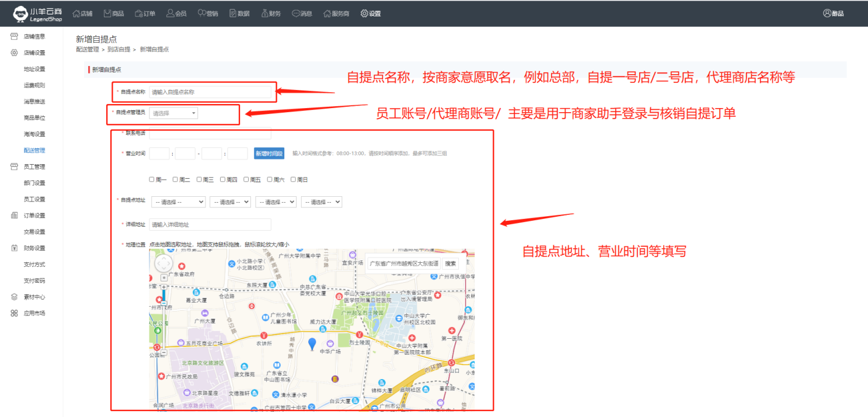Open the 财务 money bag icon
The width and height of the screenshot is (868, 417).
tap(264, 13)
